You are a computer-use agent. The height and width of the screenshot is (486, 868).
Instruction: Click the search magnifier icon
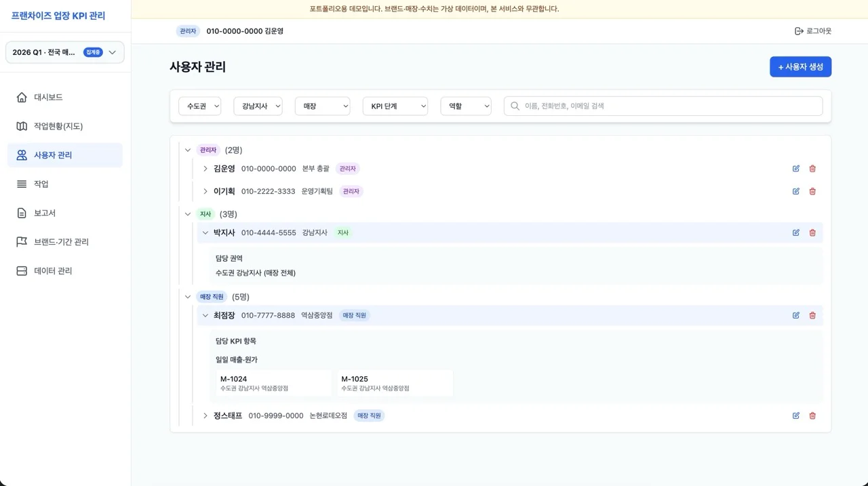click(x=515, y=106)
